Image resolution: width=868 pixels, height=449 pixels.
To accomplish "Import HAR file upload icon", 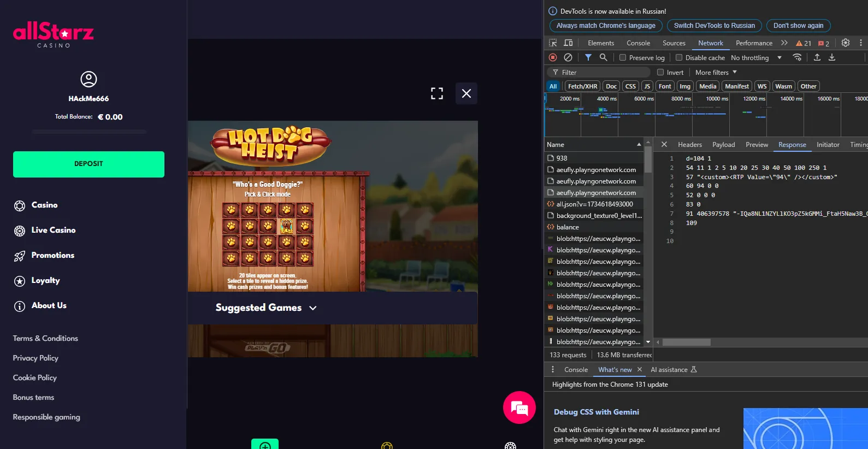I will 817,57.
